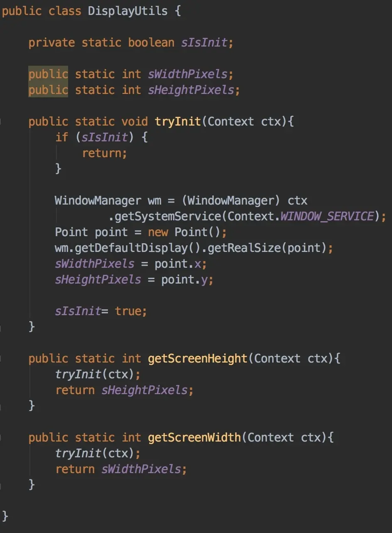Click point.y in the sHeightPixels assignment
This screenshot has height=533, width=392.
pyautogui.click(x=184, y=279)
